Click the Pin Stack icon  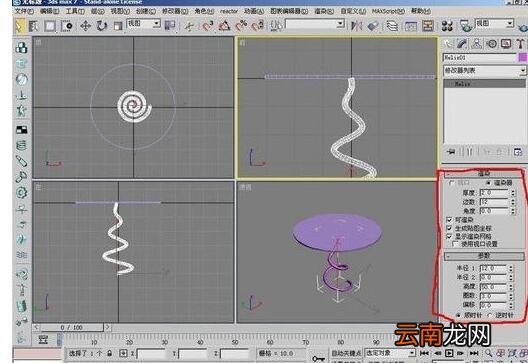(451, 152)
